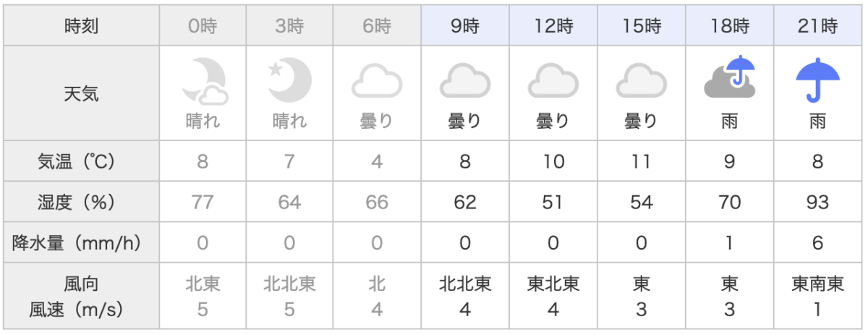Click the 9時 cloud icon
Screen dimensions: 868x335
[465, 80]
